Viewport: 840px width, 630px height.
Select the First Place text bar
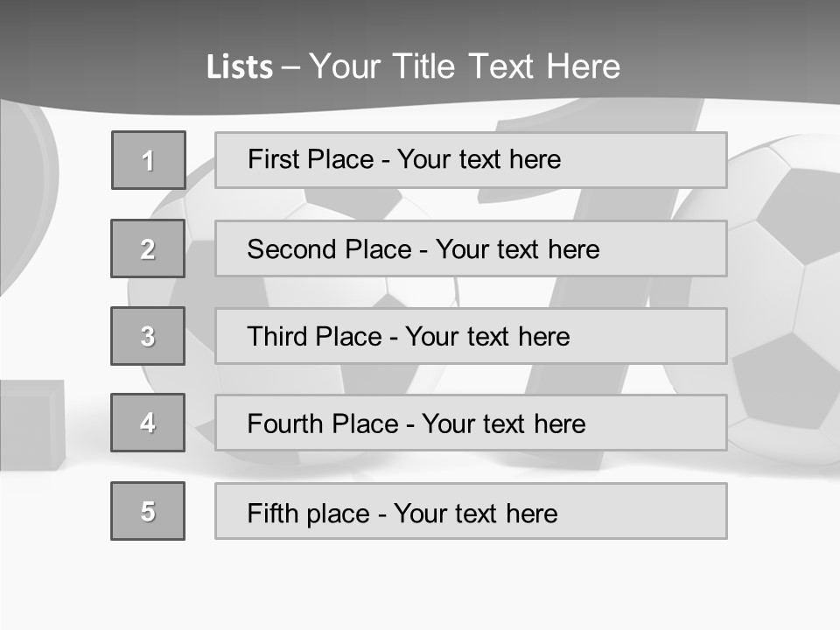coord(471,160)
